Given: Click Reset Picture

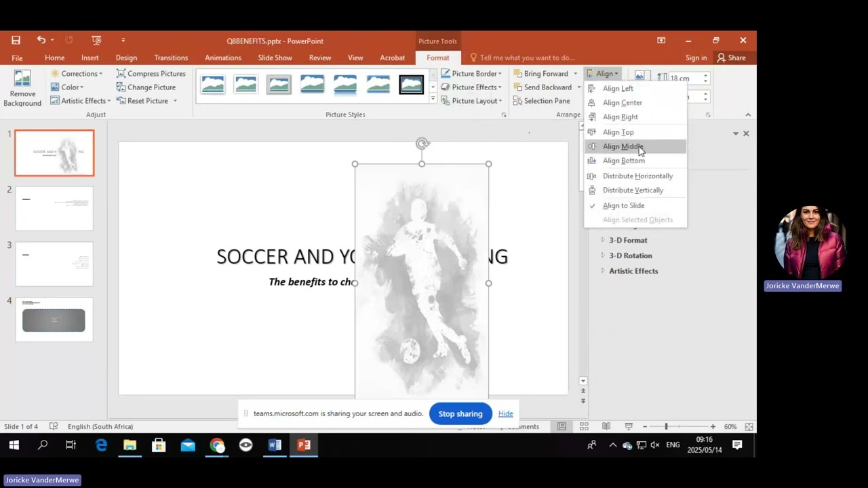Looking at the screenshot, I should tap(142, 100).
